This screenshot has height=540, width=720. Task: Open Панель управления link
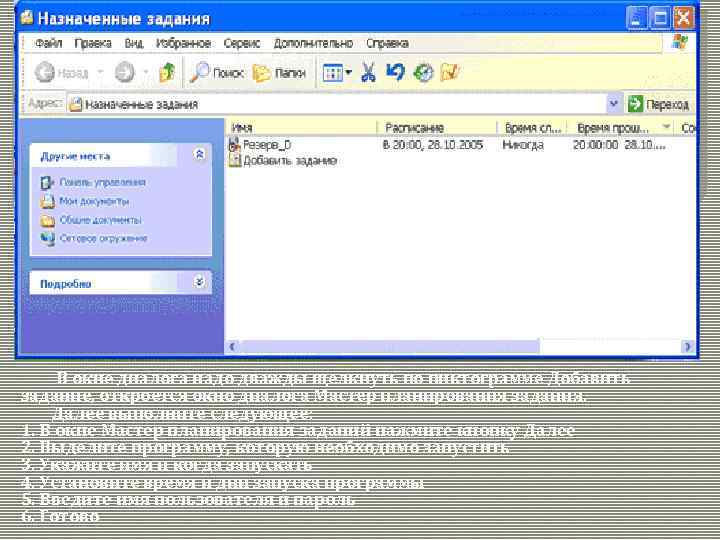pyautogui.click(x=102, y=182)
